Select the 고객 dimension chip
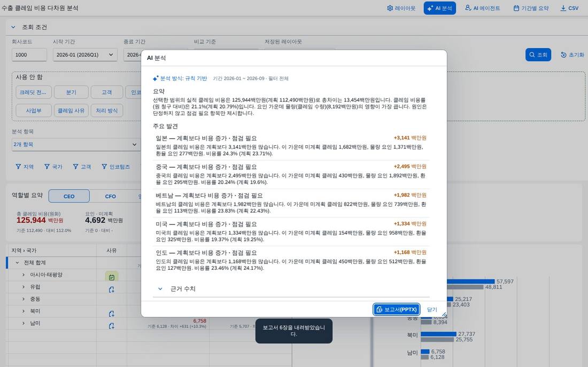 tap(107, 92)
